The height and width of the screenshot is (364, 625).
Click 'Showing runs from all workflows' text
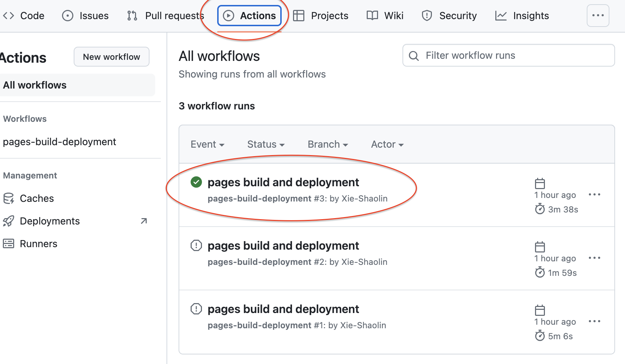(252, 74)
